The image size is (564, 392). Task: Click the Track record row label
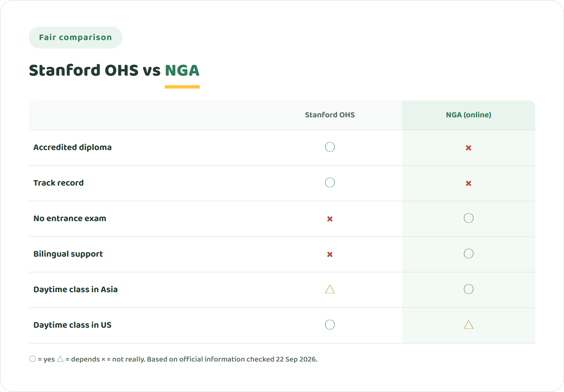(x=58, y=183)
